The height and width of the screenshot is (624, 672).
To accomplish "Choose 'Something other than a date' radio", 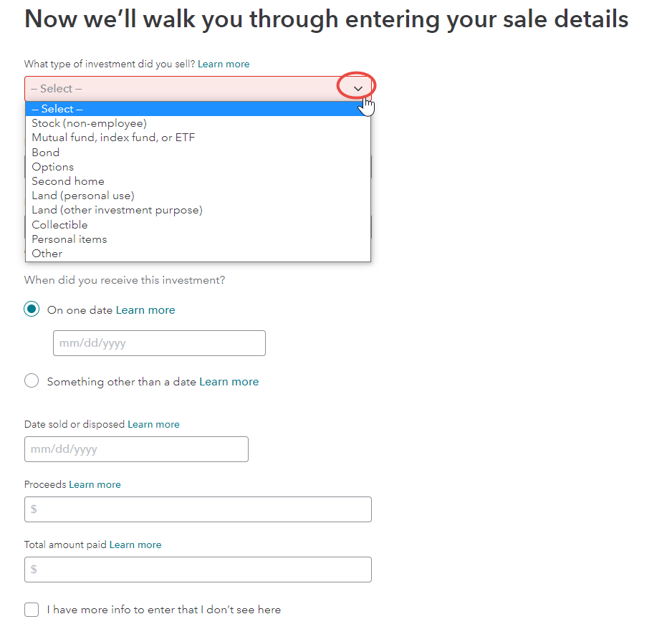I will coord(32,381).
